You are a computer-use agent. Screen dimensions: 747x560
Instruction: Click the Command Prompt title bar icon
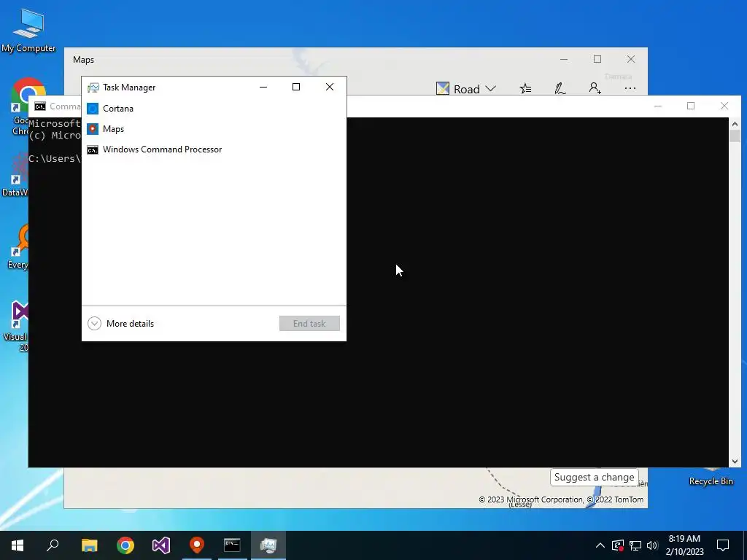point(40,106)
